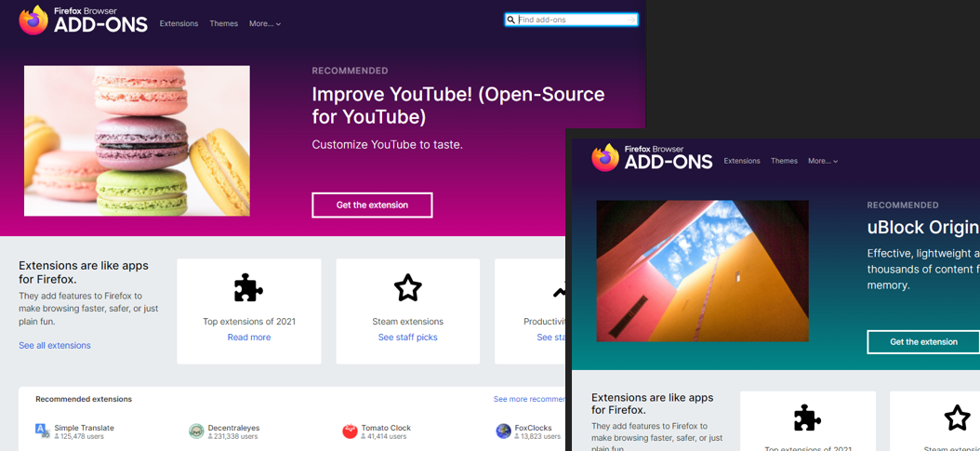Click the ADD-ONS title in the back window
980x451 pixels.
coord(100,25)
